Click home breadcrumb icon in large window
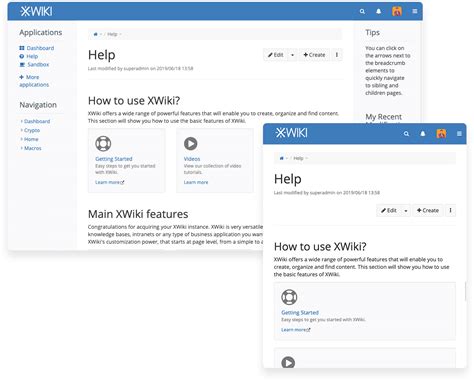Screen dimensions: 474x381 pos(96,34)
